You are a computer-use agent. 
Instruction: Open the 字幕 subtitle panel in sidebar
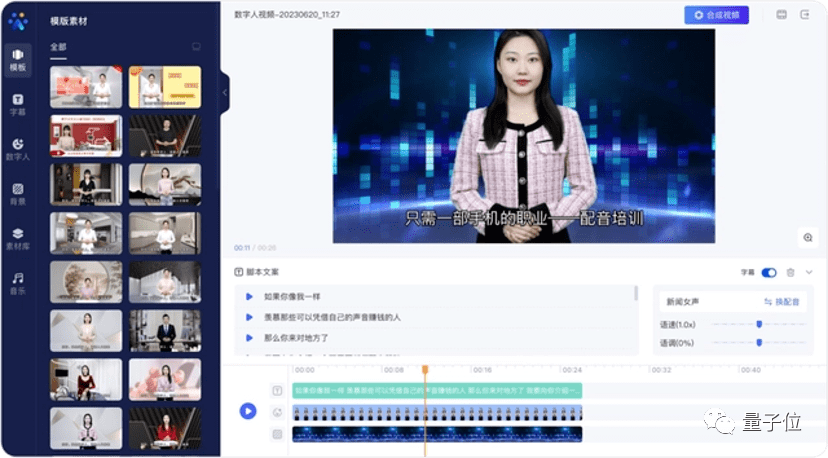17,104
